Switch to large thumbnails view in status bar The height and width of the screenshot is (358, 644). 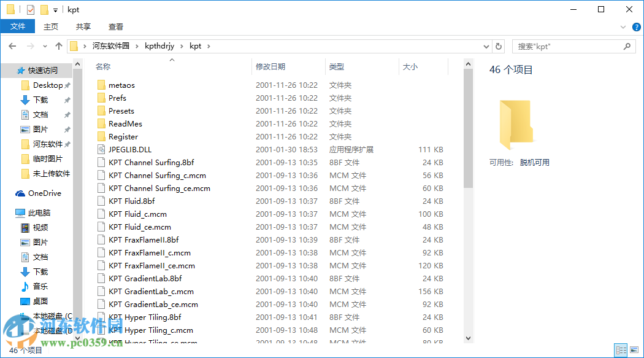634,349
